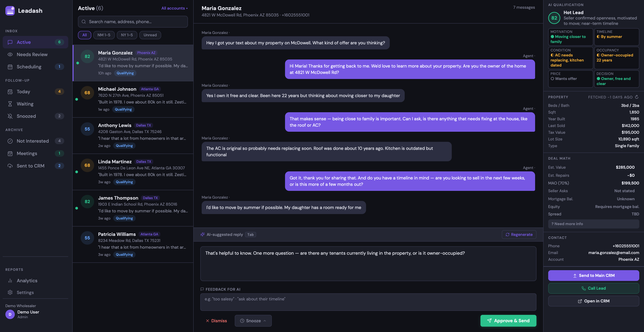The height and width of the screenshot is (332, 644).
Task: Switch to Settings in the sidebar
Action: point(25,292)
